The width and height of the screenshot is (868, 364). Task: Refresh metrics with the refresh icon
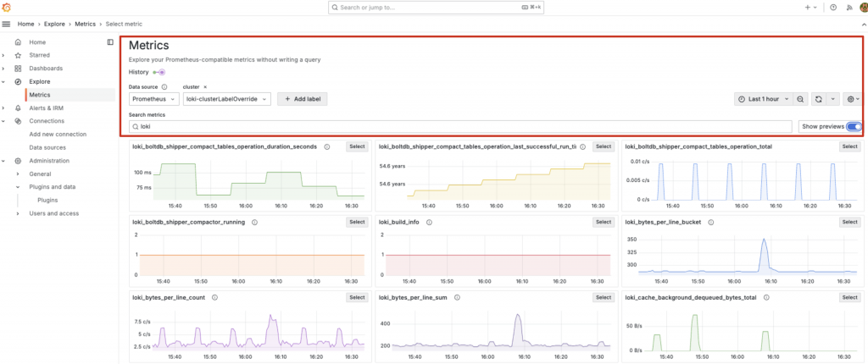pyautogui.click(x=818, y=99)
